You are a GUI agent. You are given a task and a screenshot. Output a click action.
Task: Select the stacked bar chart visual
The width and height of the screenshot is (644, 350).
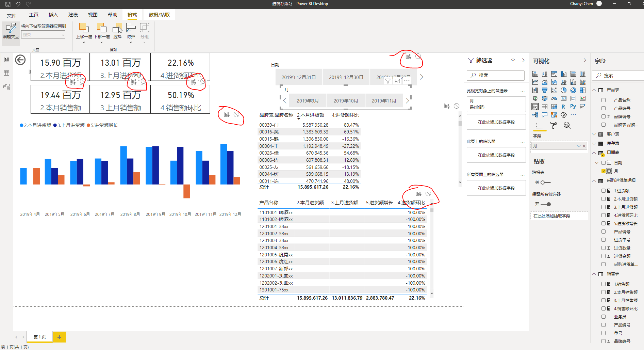(x=535, y=74)
